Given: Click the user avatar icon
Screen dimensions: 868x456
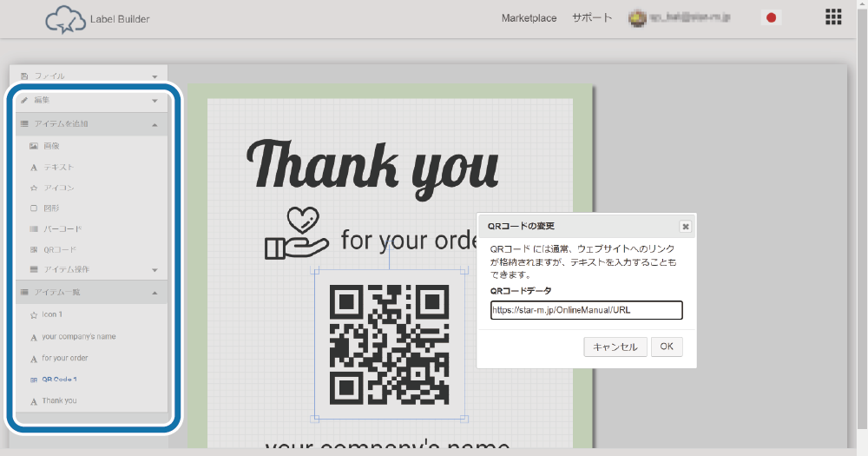Looking at the screenshot, I should [637, 18].
